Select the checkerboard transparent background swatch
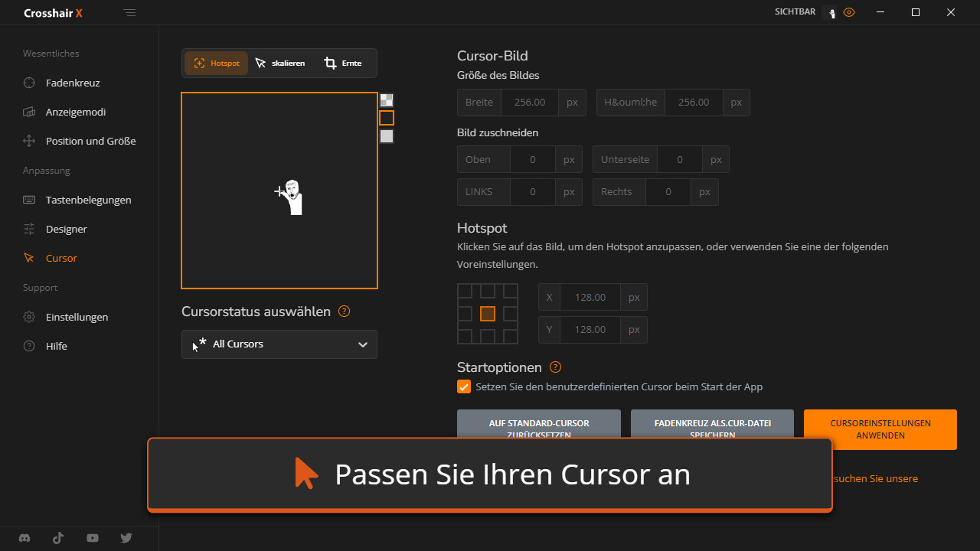Image resolution: width=980 pixels, height=551 pixels. pos(387,99)
